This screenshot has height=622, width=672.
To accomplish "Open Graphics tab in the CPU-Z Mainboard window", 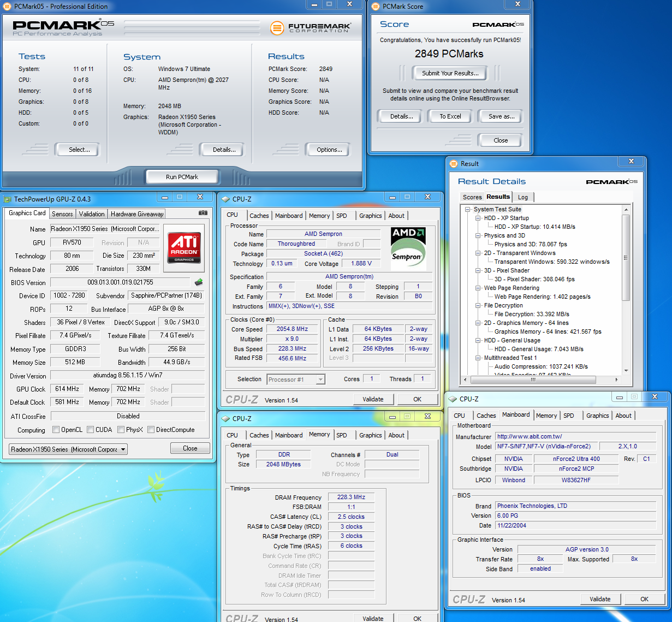I will point(597,416).
